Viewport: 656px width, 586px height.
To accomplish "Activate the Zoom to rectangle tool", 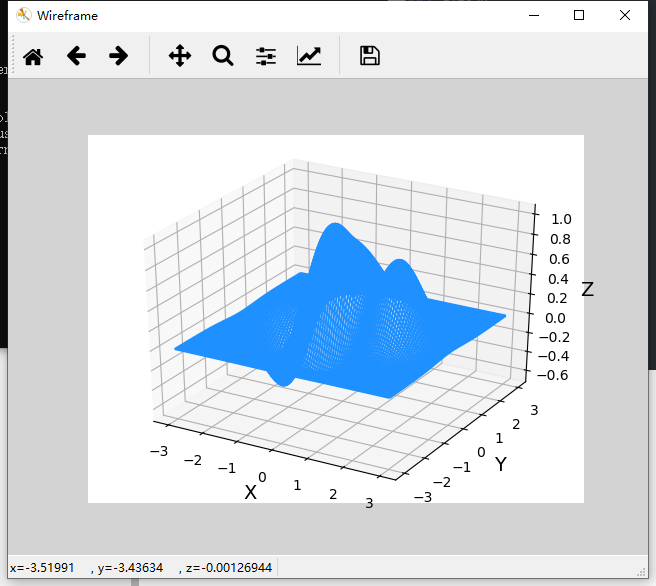I will pos(223,56).
